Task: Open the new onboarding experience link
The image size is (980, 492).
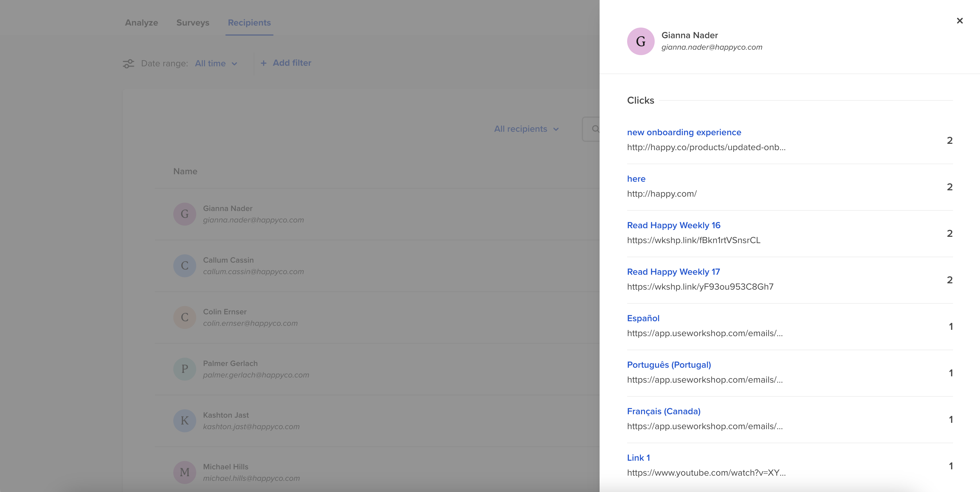Action: point(684,132)
